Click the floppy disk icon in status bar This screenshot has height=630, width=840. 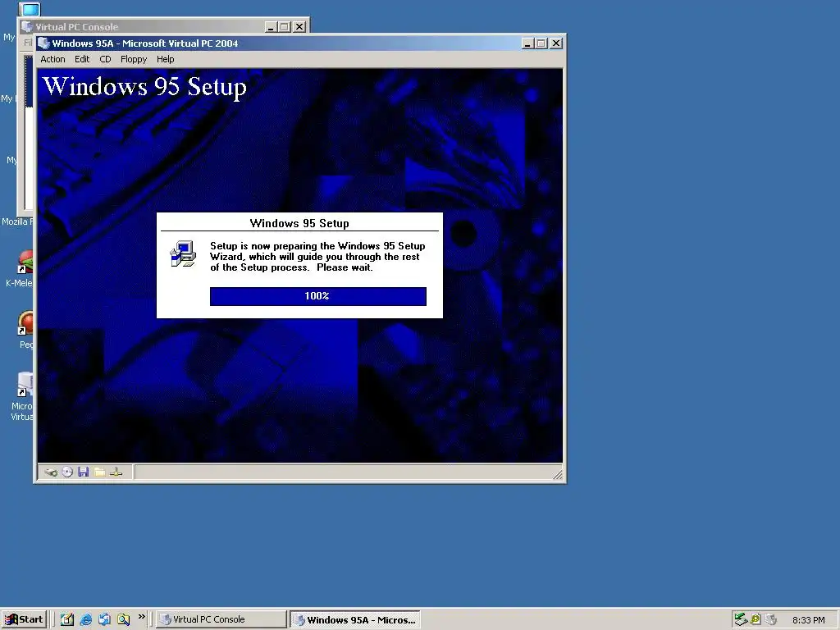pos(83,472)
